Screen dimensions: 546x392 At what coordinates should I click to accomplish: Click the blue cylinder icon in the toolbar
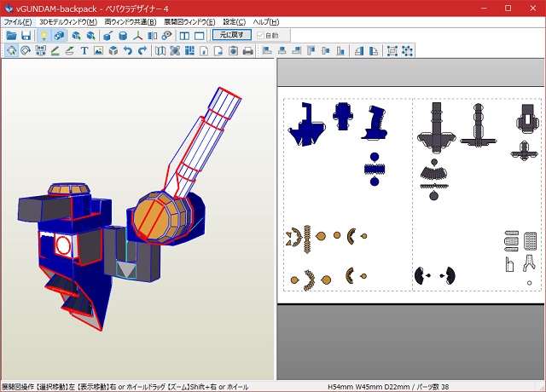[123, 36]
